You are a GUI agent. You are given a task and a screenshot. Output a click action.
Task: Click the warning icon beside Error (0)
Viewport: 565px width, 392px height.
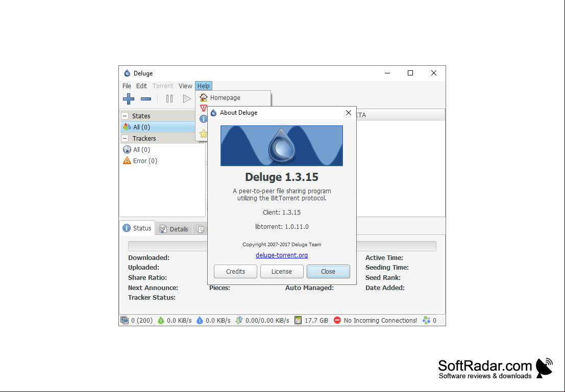pos(127,161)
